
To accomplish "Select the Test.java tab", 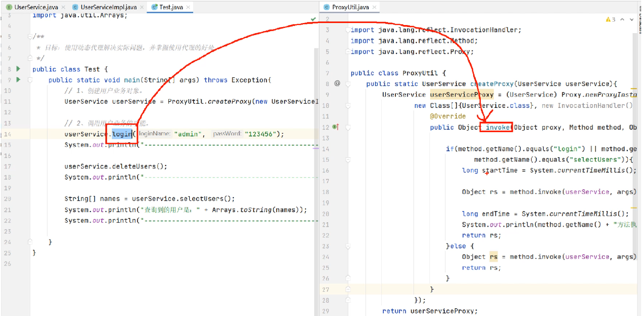I will [x=171, y=7].
